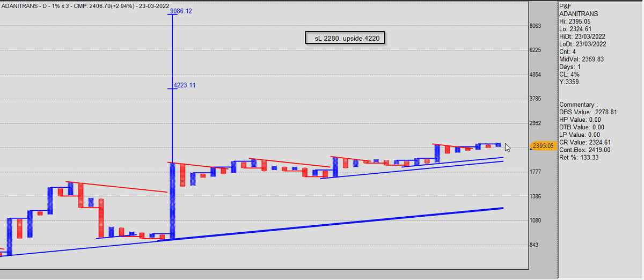Select the 'HP Value: 0.00' line
Image resolution: width=644 pixels, height=280 pixels.
(580, 120)
